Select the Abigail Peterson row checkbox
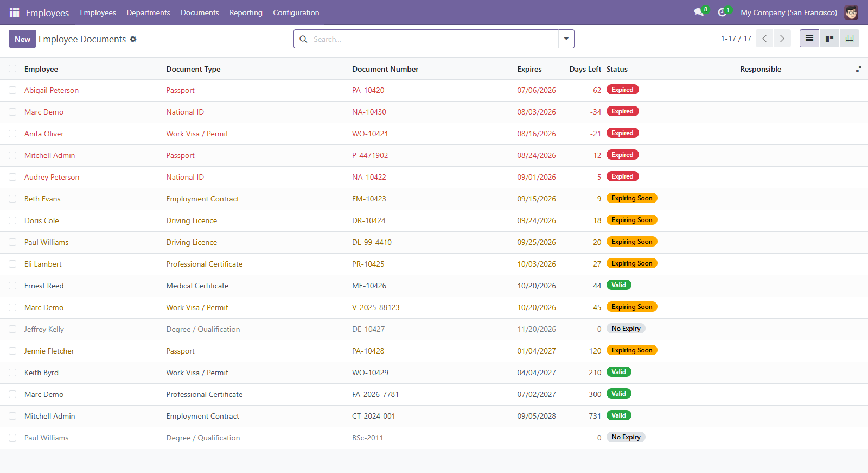This screenshot has width=868, height=473. pyautogui.click(x=12, y=90)
